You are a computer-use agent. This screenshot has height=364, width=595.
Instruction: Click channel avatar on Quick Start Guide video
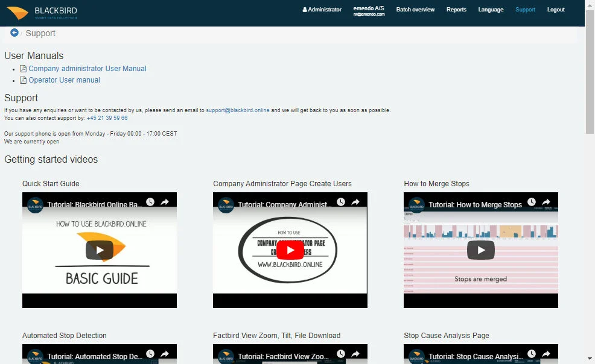35,205
